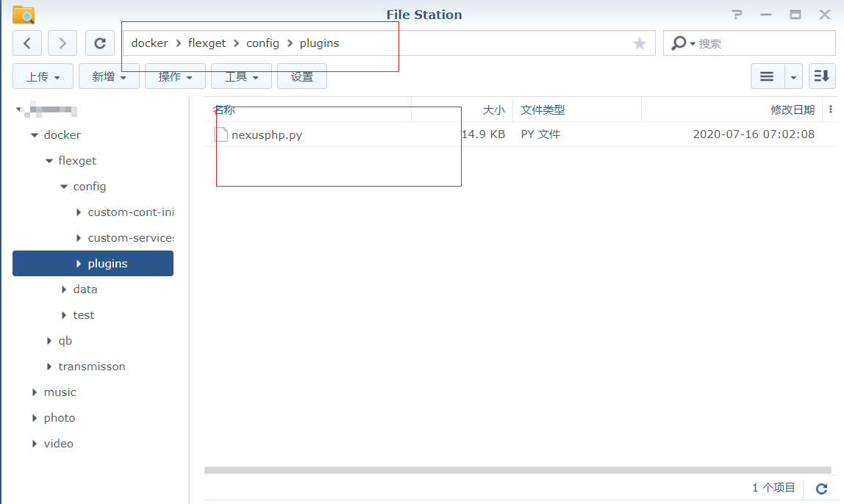This screenshot has height=504, width=844.
Task: Refresh the folder view using toolbar icon
Action: coord(100,43)
